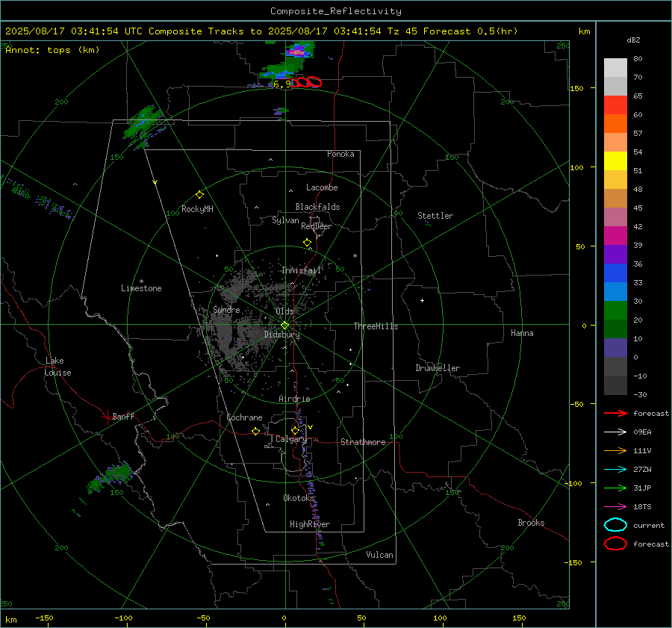Click the Sylvan town label
The height and width of the screenshot is (628, 672).
[x=285, y=220]
